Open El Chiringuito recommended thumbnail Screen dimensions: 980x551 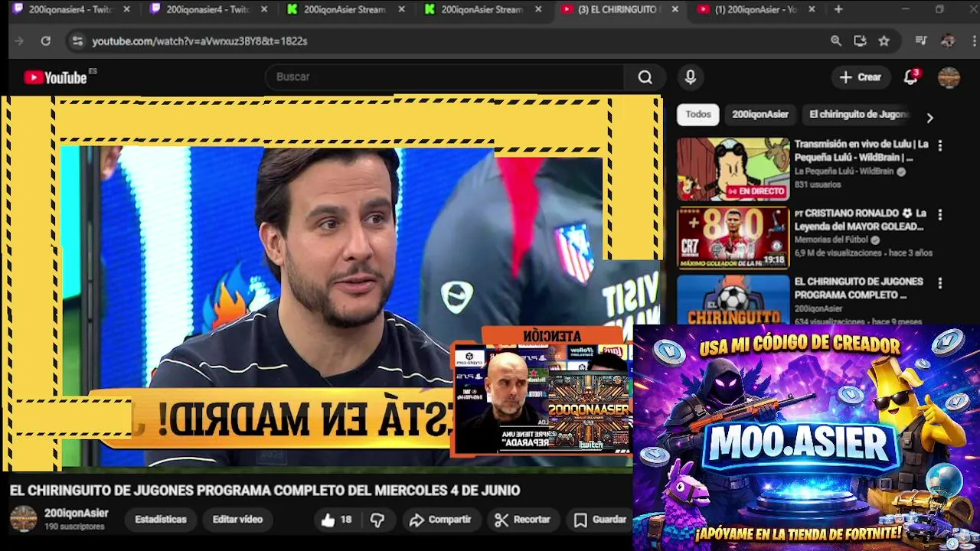(733, 299)
